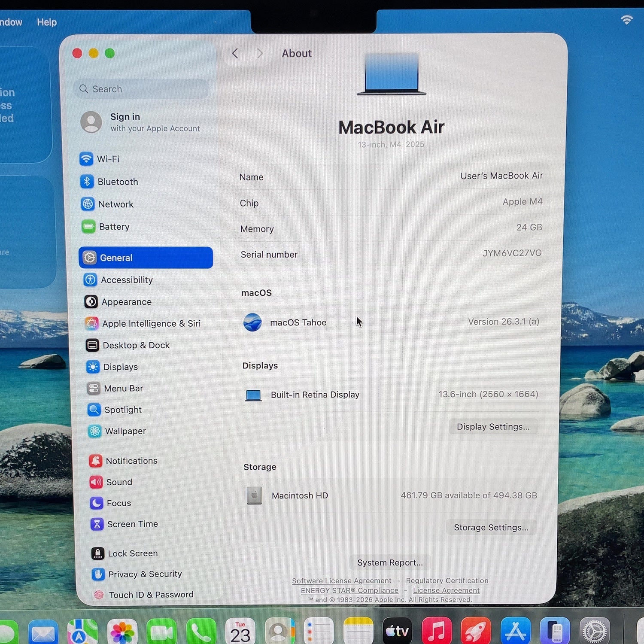Viewport: 644px width, 644px height.
Task: Click the Search field in sidebar
Action: (141, 89)
